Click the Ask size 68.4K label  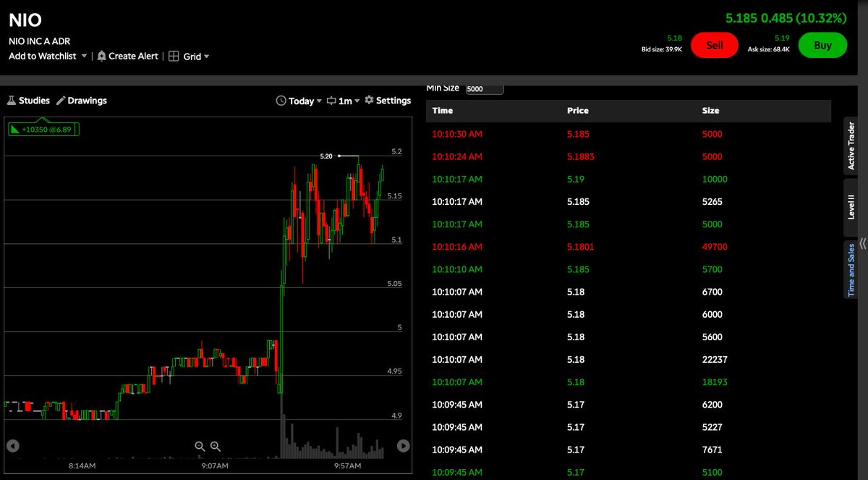tap(769, 49)
